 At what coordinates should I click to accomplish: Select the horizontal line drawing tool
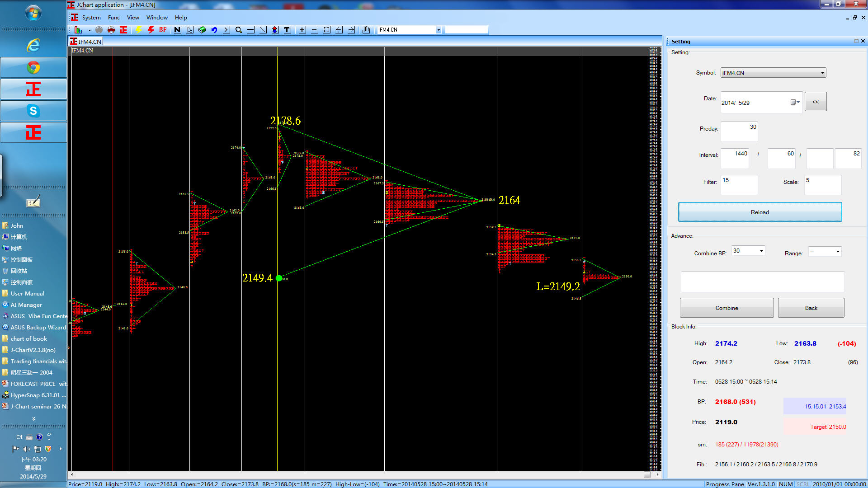point(251,30)
